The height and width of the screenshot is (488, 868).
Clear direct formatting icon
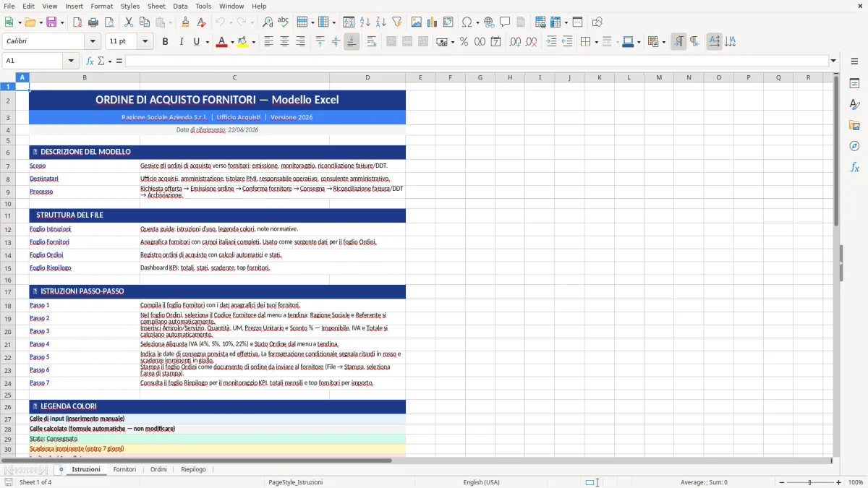point(201,22)
